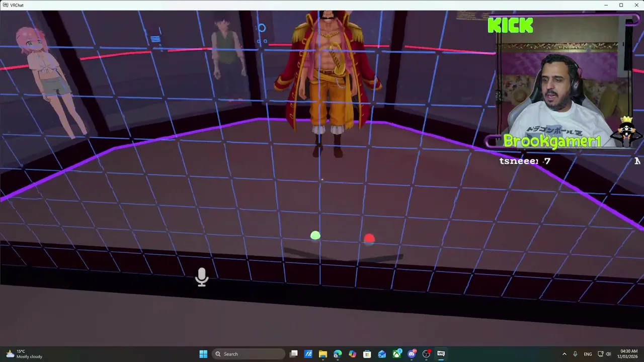The width and height of the screenshot is (644, 362).
Task: Open the Outlook mail app on taskbar
Action: 382,354
